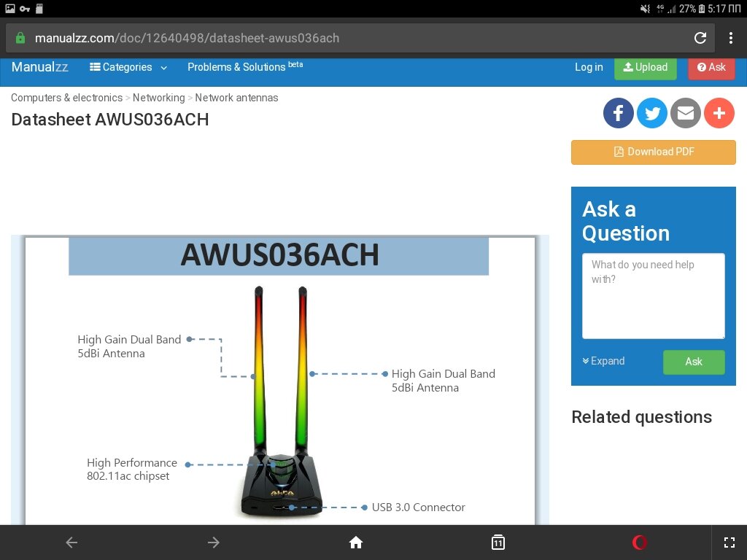Share the page via Twitter
Viewport: 747px width, 560px height.
(x=651, y=113)
